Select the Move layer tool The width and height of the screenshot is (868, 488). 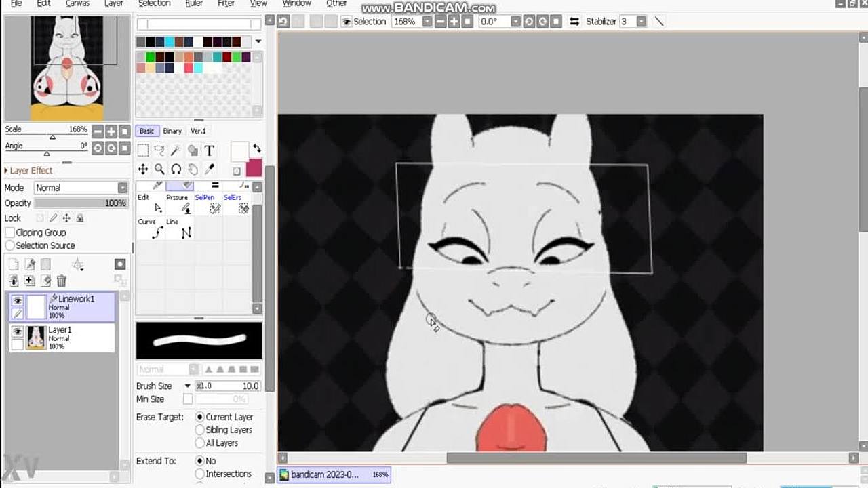tap(143, 169)
